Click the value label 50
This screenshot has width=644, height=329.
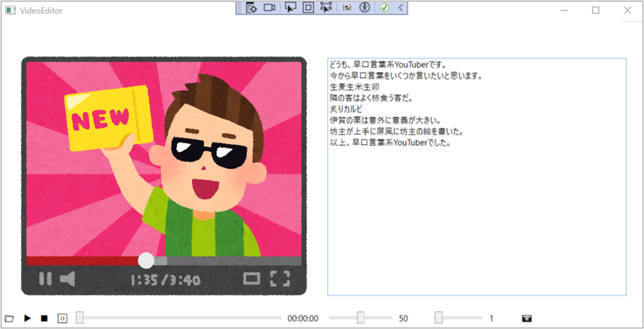(x=403, y=318)
